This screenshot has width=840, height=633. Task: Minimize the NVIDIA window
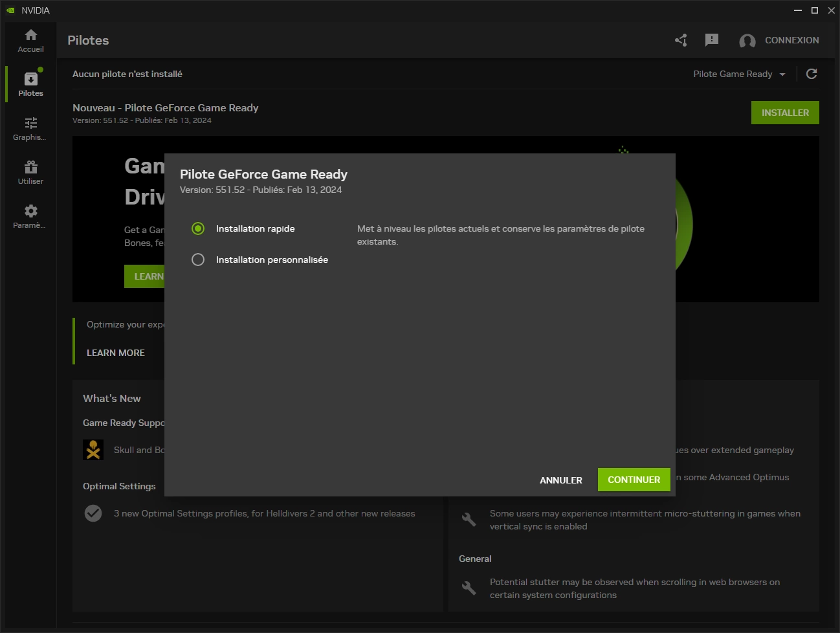798,10
